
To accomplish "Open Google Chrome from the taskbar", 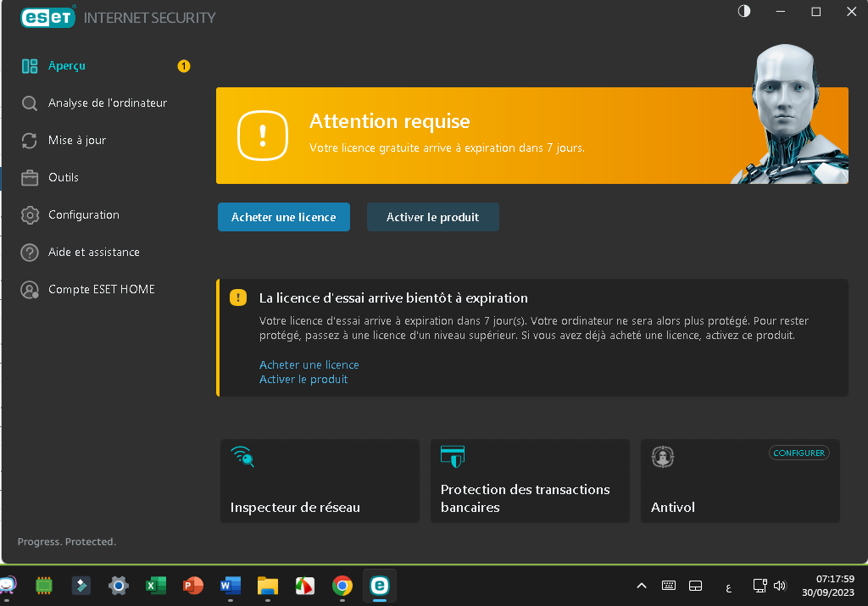I will tap(342, 586).
